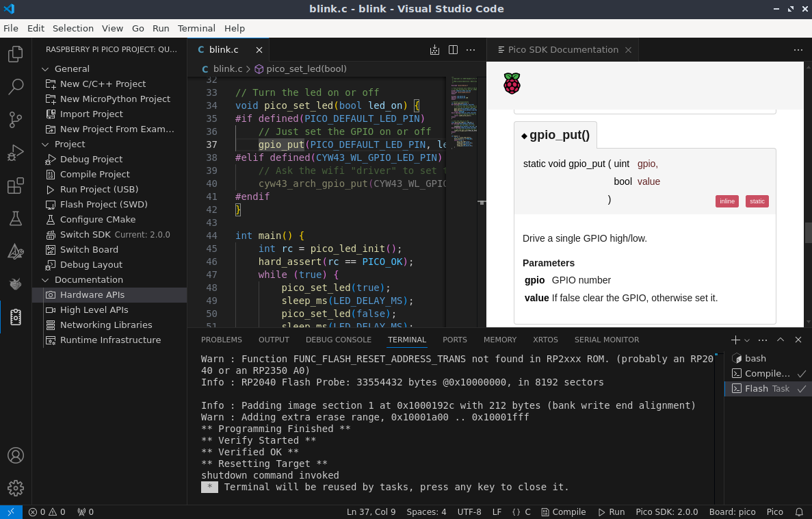Click the flash/download icon in editor toolbar
The image size is (812, 519).
click(434, 50)
